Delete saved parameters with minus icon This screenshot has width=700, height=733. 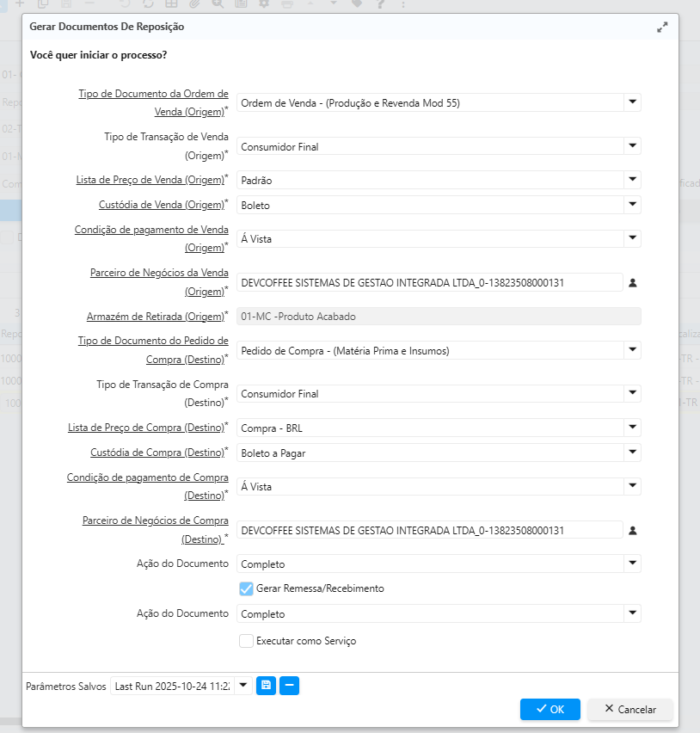[x=290, y=686]
